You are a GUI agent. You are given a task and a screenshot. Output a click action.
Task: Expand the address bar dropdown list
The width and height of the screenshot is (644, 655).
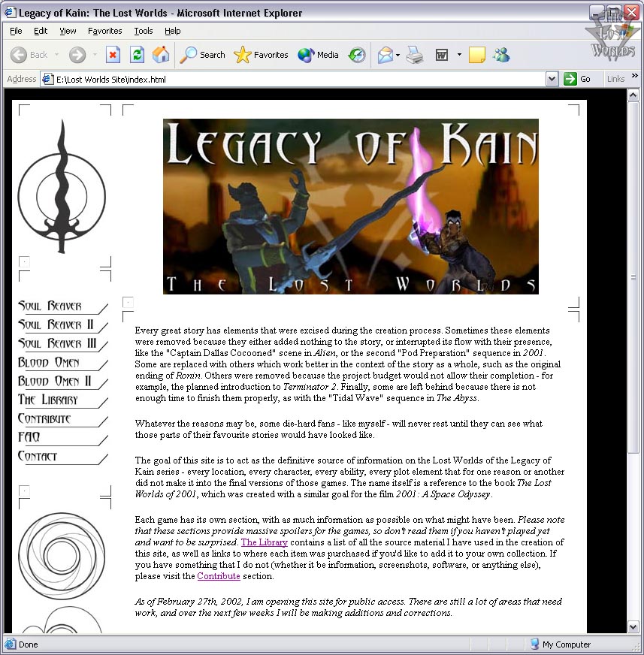552,79
